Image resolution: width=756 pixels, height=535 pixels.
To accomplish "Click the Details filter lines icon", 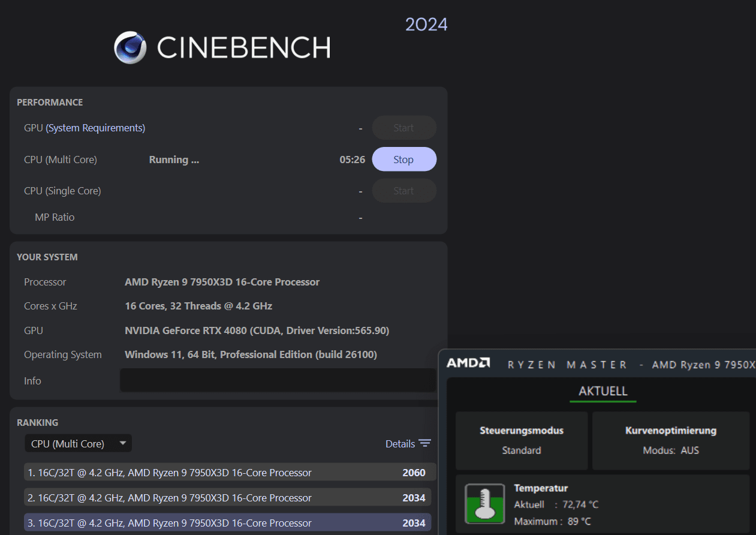I will point(425,443).
